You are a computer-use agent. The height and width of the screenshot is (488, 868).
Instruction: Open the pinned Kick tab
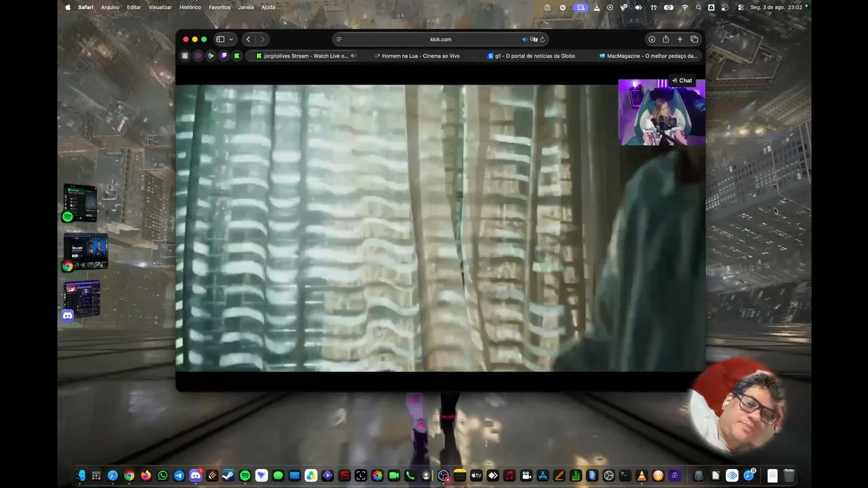click(x=237, y=56)
